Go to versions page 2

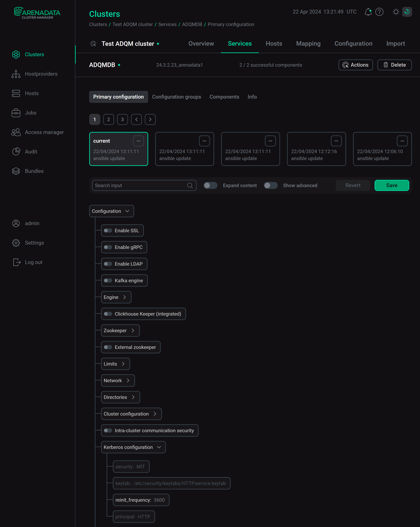[x=108, y=120]
